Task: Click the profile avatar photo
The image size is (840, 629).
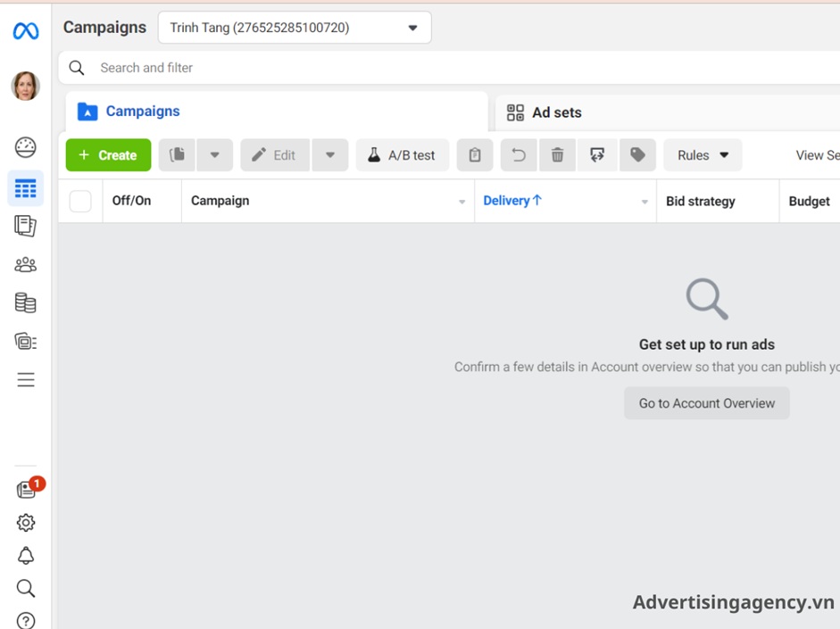Action: point(25,86)
